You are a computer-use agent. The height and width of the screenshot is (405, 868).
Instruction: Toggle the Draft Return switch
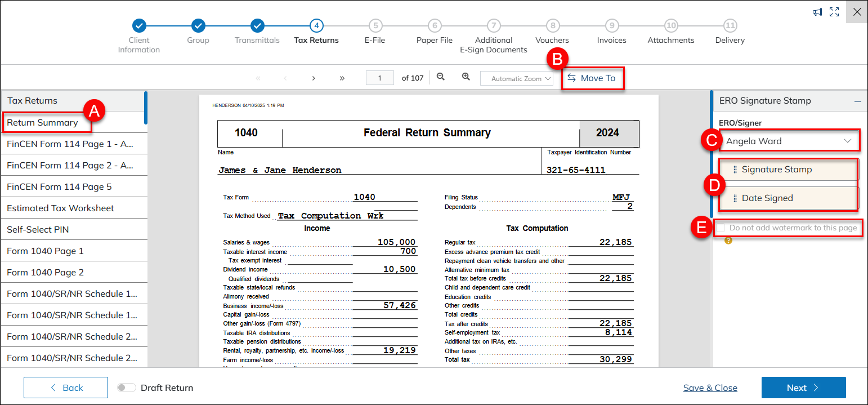pos(127,388)
